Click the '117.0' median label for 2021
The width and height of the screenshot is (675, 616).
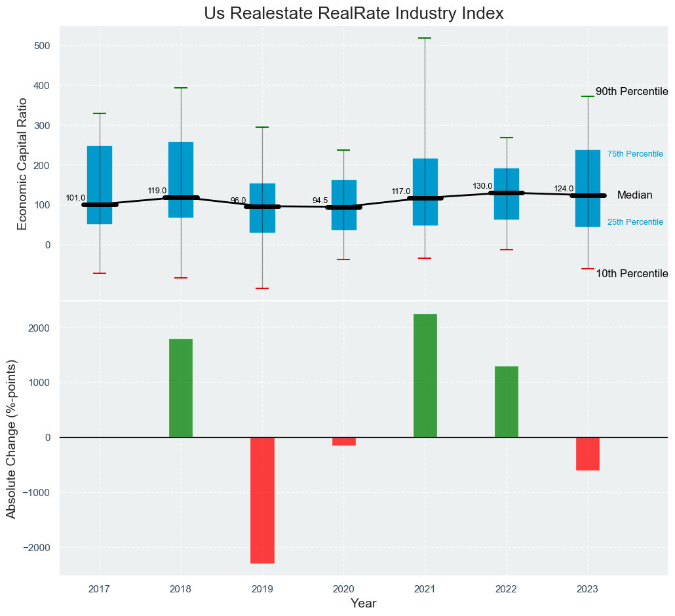[x=401, y=191]
